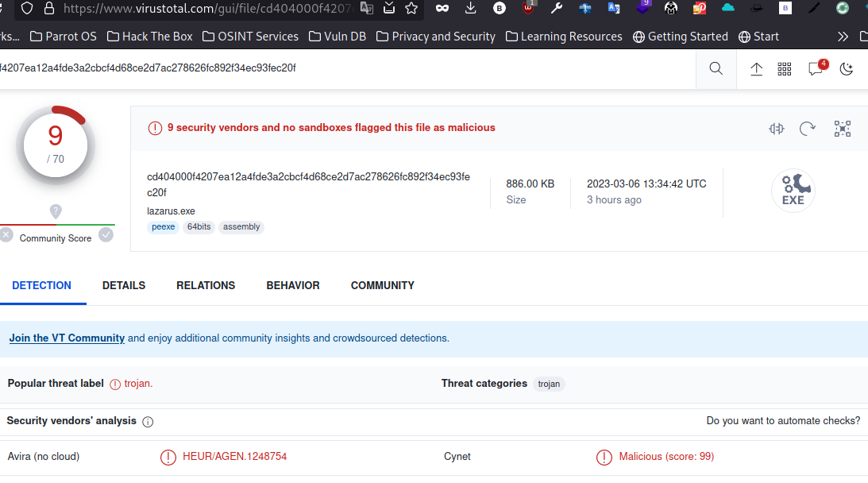Click the mask private browsing extension icon
The image size is (868, 483).
click(442, 8)
